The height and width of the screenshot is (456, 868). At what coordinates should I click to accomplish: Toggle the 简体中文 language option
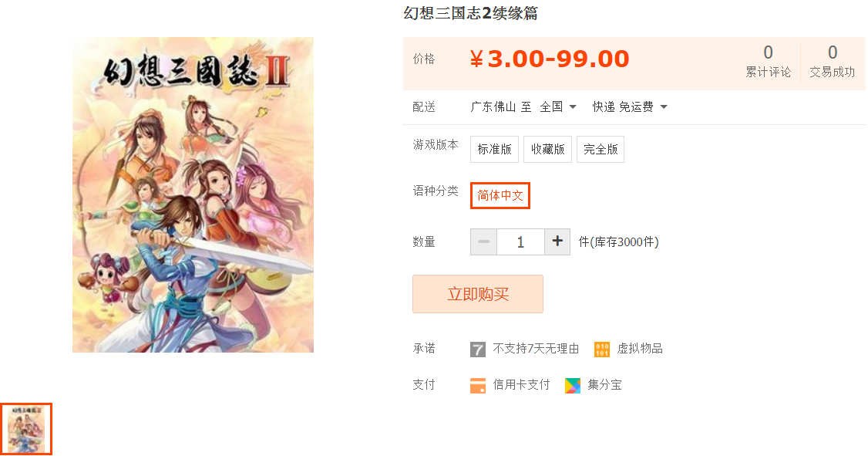[x=500, y=195]
